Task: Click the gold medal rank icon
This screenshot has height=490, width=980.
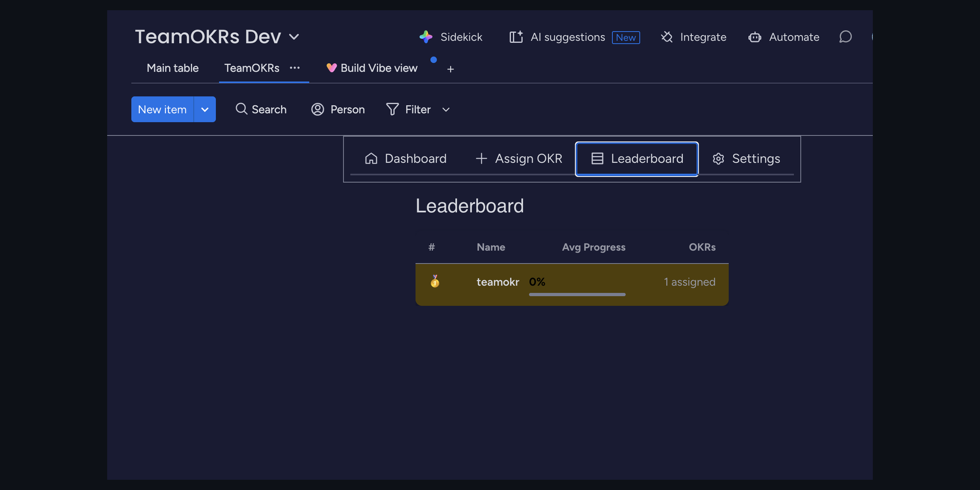Action: point(435,281)
